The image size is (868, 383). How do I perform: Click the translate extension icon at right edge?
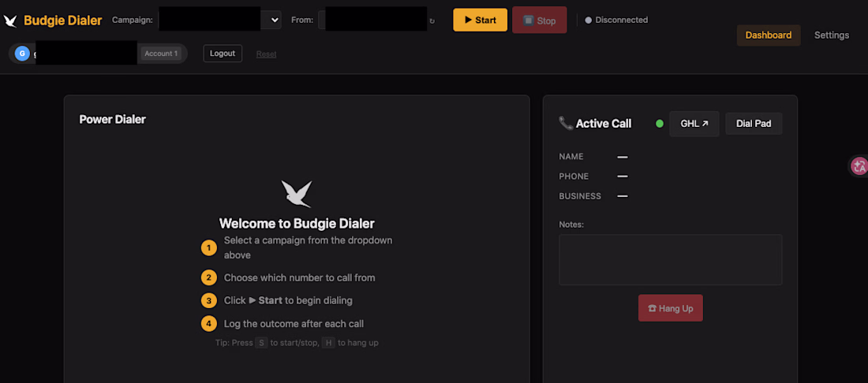point(859,165)
